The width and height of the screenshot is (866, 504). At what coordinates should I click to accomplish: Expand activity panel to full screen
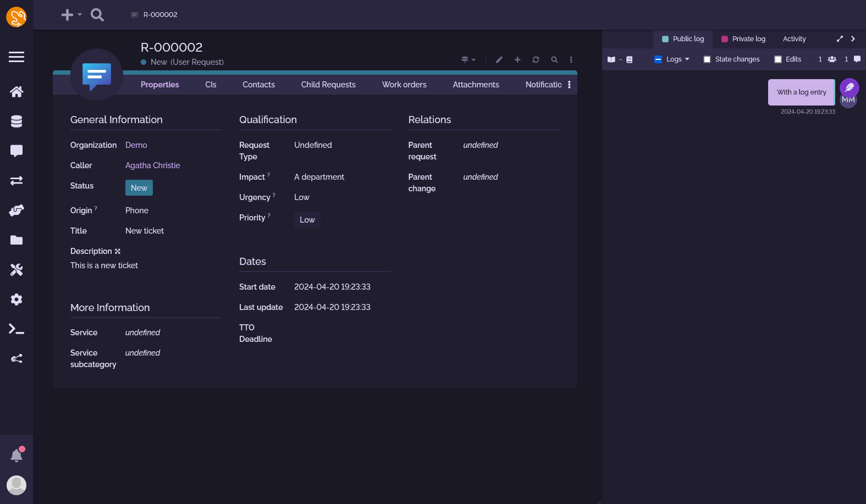[x=840, y=39]
